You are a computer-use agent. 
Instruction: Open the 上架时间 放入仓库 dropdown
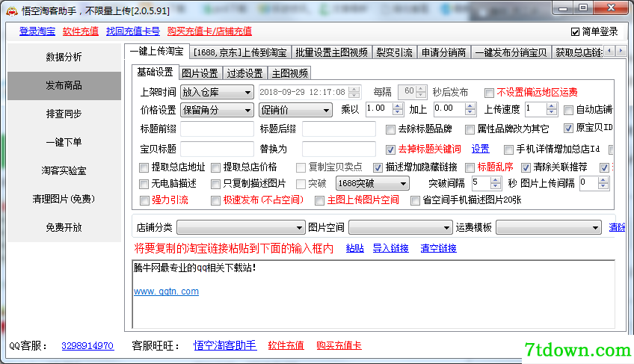click(217, 92)
